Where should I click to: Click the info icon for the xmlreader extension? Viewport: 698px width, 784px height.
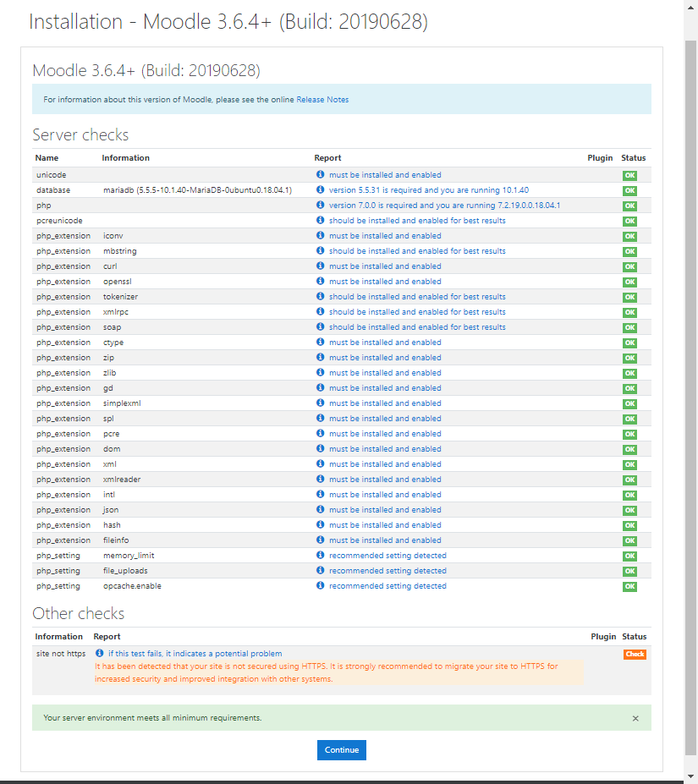(x=320, y=479)
